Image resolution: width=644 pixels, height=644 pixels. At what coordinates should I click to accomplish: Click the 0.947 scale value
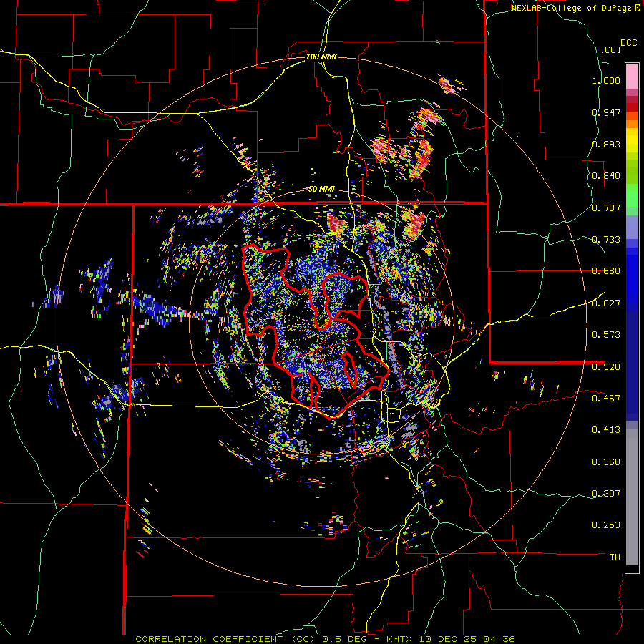click(606, 112)
